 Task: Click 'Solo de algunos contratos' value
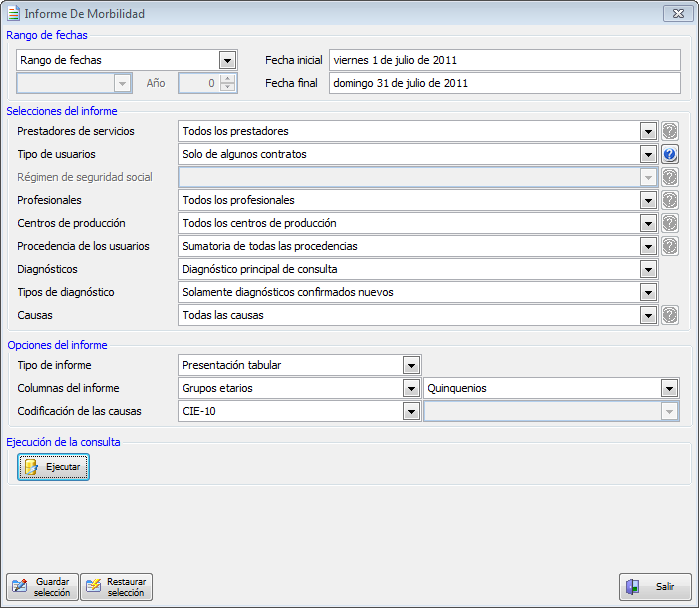coord(244,154)
